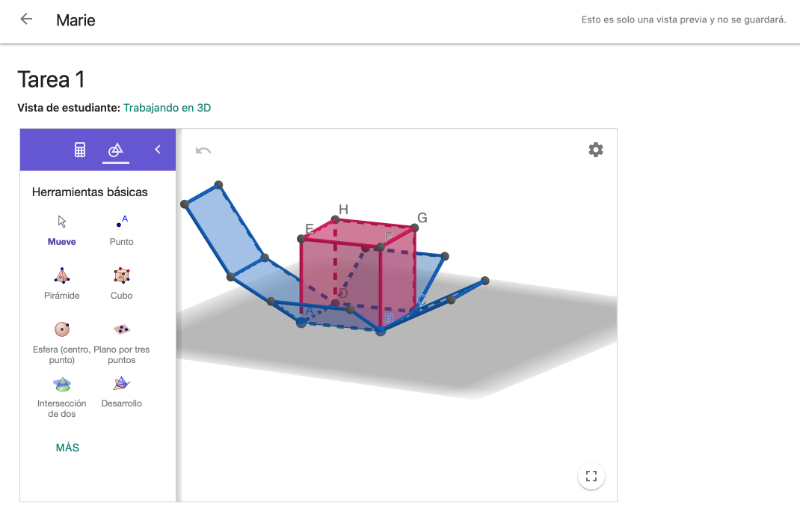The width and height of the screenshot is (800, 509).
Task: Choose the Cubo tool
Action: point(121,284)
